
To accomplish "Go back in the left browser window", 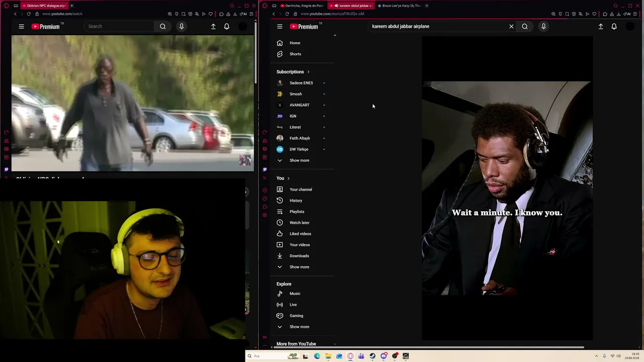I will [15, 14].
